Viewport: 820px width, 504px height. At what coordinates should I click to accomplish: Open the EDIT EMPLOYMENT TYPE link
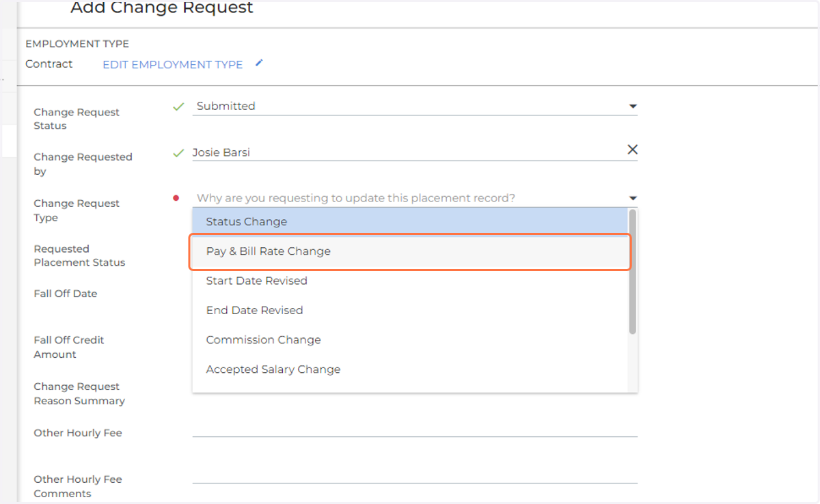(x=173, y=64)
